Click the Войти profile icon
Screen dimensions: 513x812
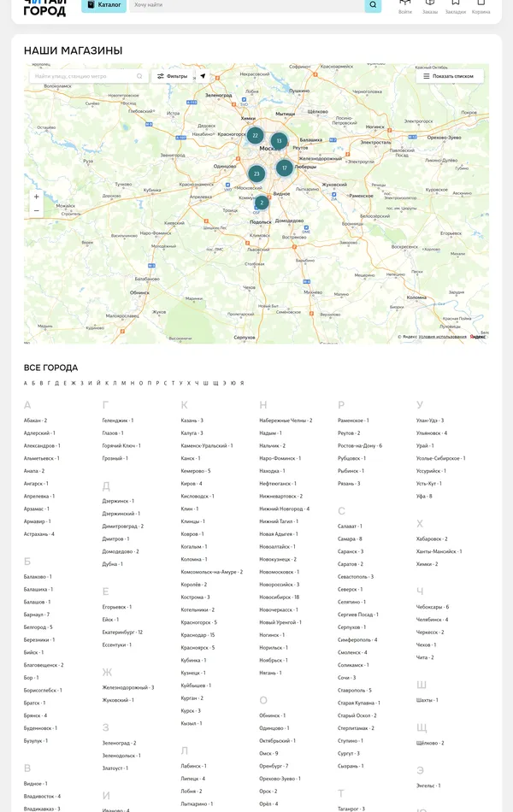(405, 5)
